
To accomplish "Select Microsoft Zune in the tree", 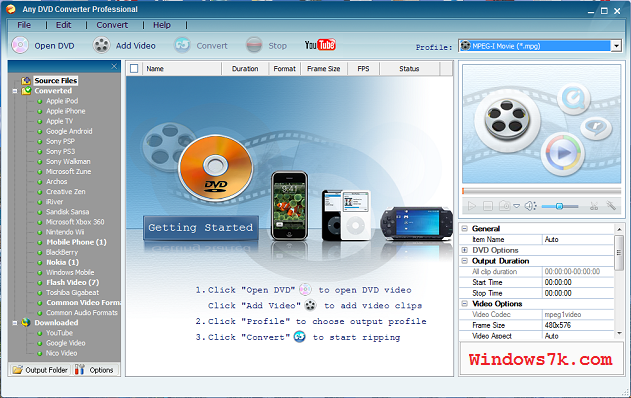I will 68,171.
